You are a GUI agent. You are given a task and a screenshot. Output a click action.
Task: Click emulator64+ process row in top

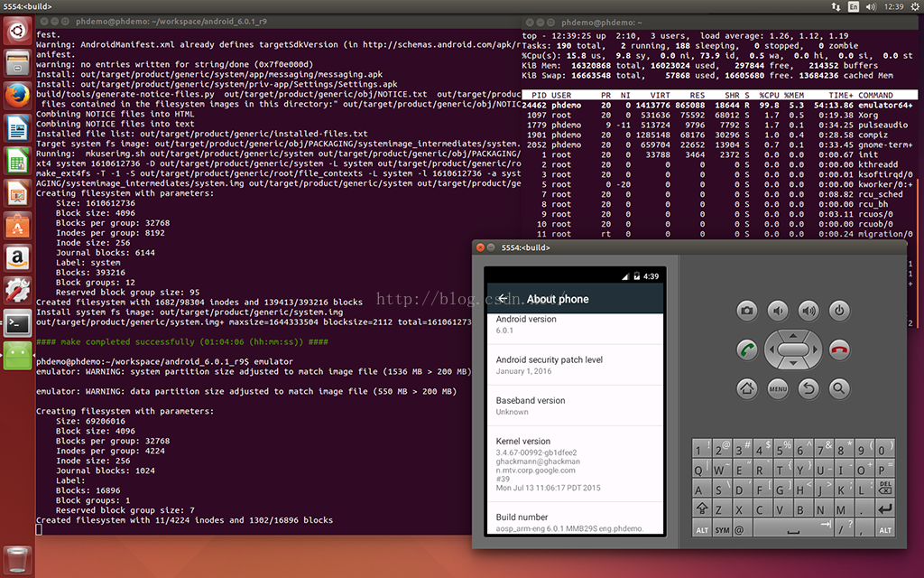[x=719, y=105]
